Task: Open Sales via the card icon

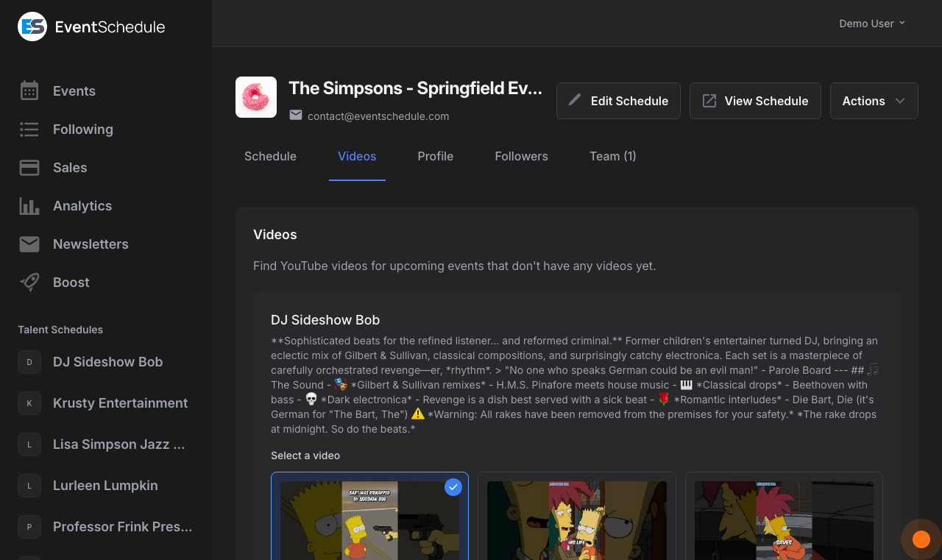Action: [29, 167]
